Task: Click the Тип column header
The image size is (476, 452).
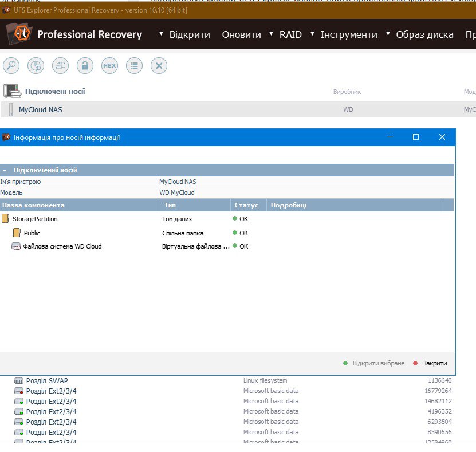Action: [195, 205]
